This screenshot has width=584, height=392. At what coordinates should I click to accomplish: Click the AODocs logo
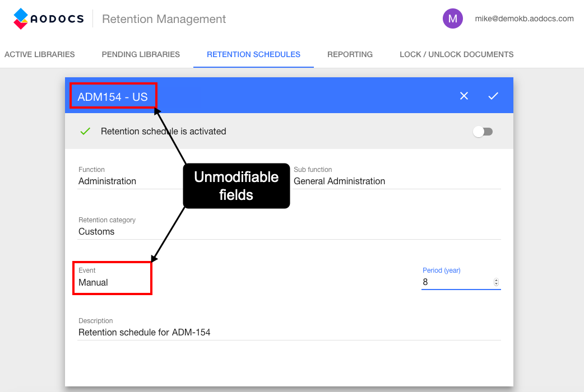[48, 18]
